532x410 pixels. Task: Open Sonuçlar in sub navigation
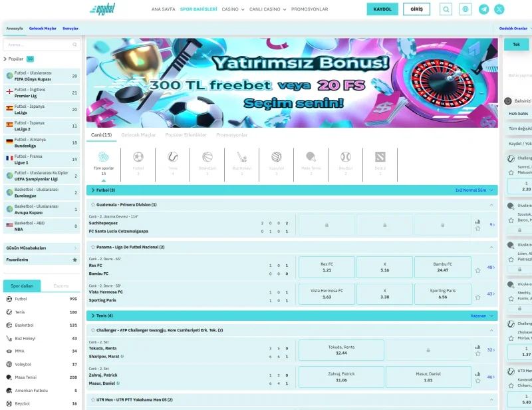coord(70,29)
